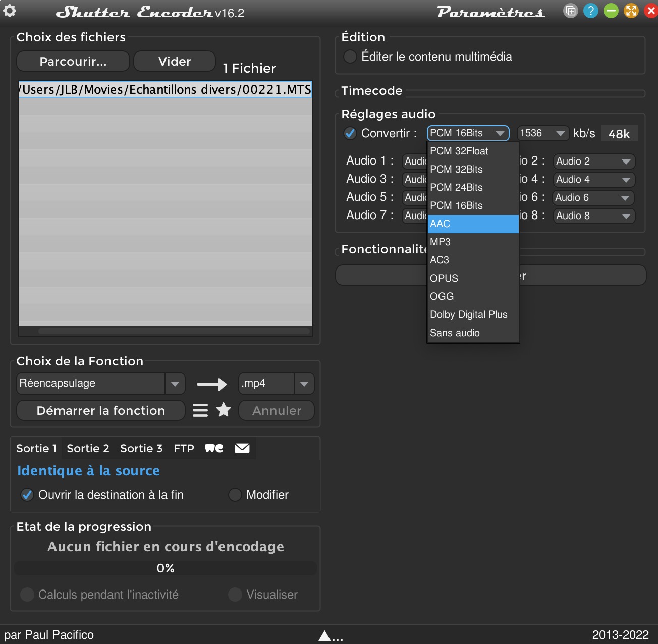658x644 pixels.
Task: Choose PCM 24Bits from codec list
Action: pyautogui.click(x=473, y=188)
